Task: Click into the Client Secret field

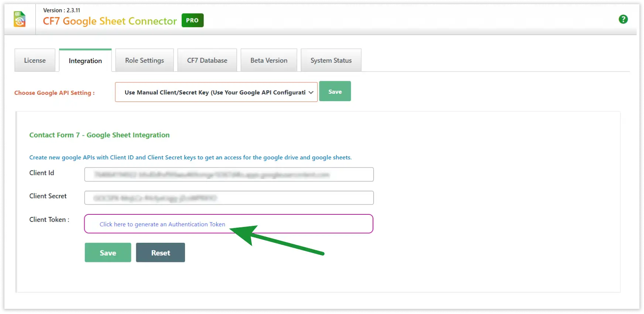Action: (x=229, y=198)
